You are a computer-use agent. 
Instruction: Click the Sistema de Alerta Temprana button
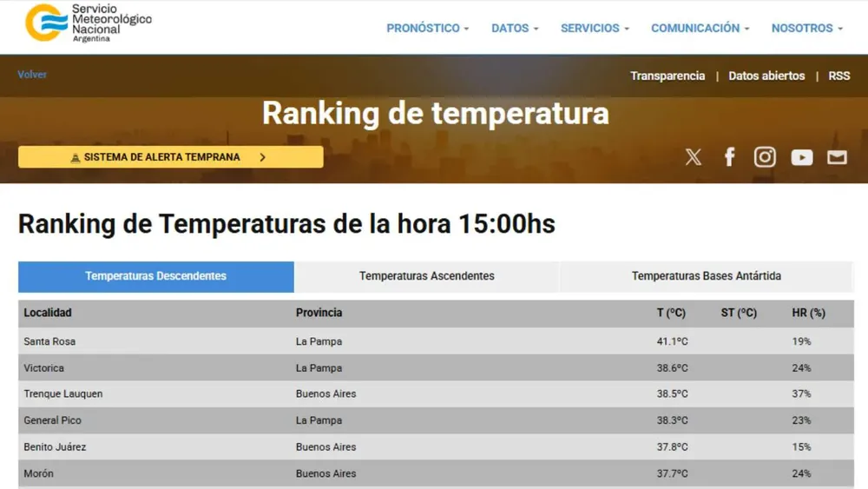170,157
